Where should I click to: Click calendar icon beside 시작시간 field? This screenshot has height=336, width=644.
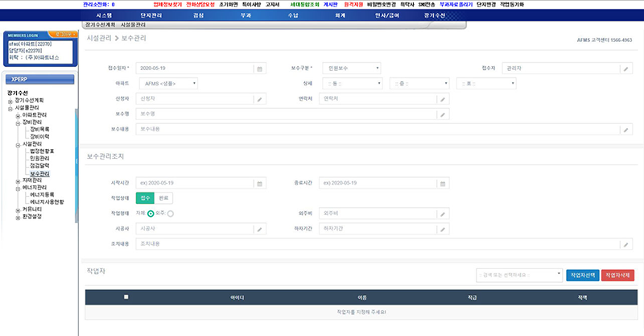(259, 183)
